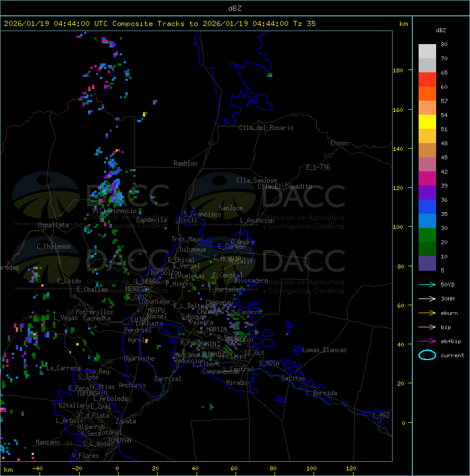Click the Tres_Mayo map label

point(186,239)
